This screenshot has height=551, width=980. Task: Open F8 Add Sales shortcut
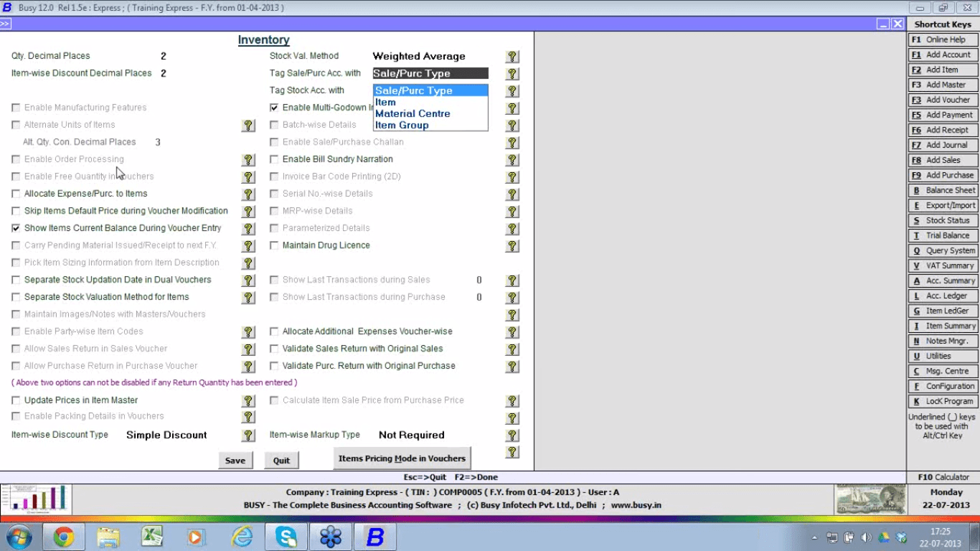pos(943,160)
